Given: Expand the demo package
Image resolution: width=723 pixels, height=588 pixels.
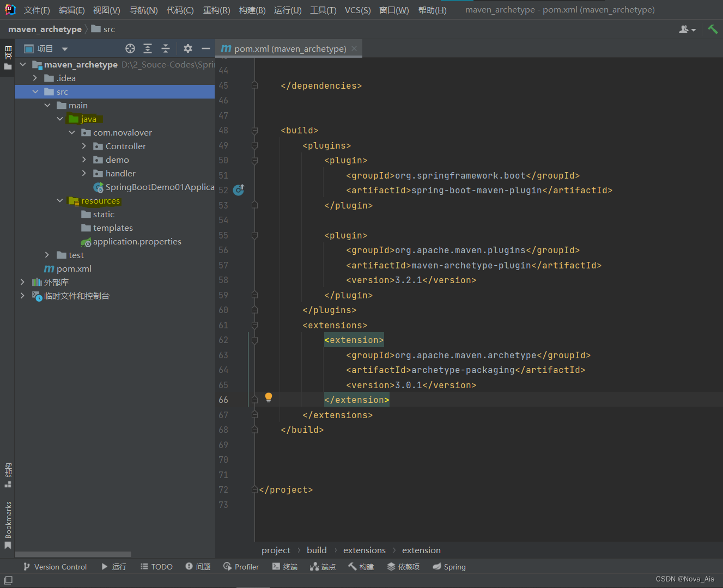Looking at the screenshot, I should pos(84,160).
